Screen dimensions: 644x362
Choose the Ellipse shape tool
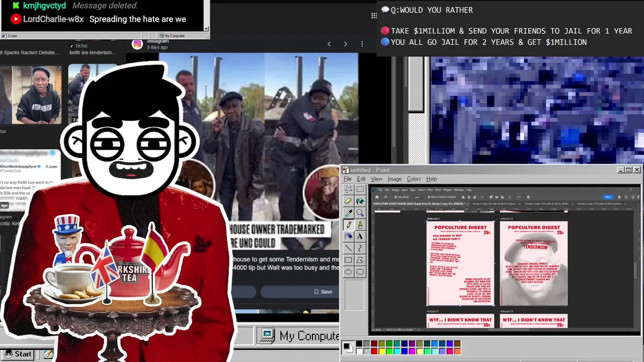click(348, 272)
